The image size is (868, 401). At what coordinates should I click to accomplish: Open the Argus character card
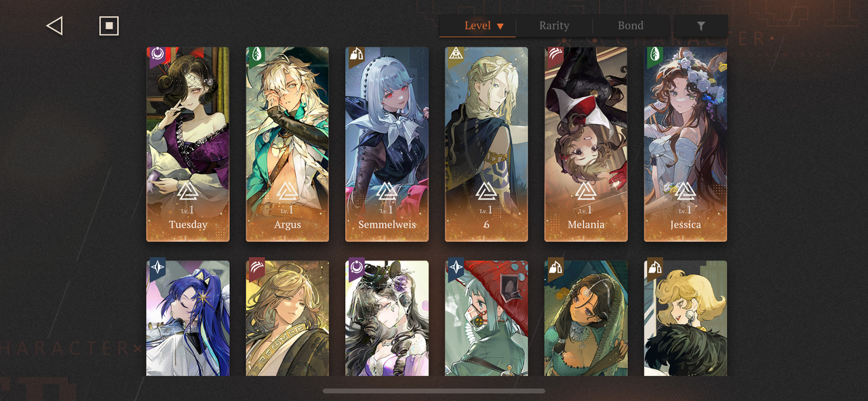[288, 144]
